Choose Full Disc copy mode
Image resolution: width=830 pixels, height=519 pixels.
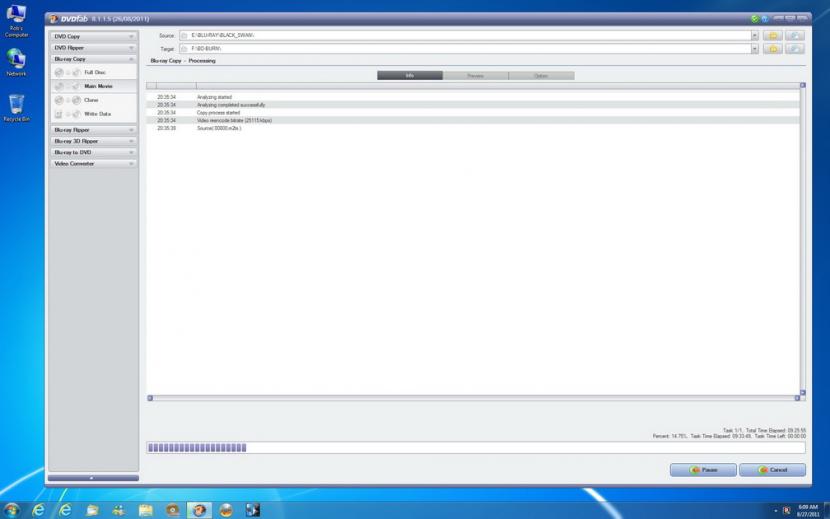click(x=94, y=73)
